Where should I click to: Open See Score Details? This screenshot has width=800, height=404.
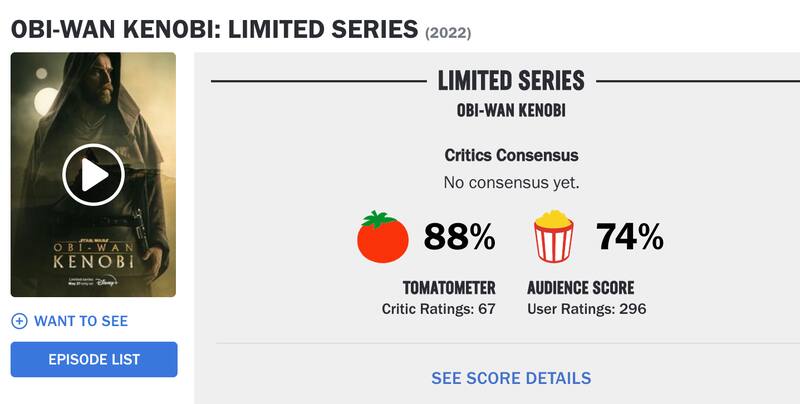click(511, 378)
